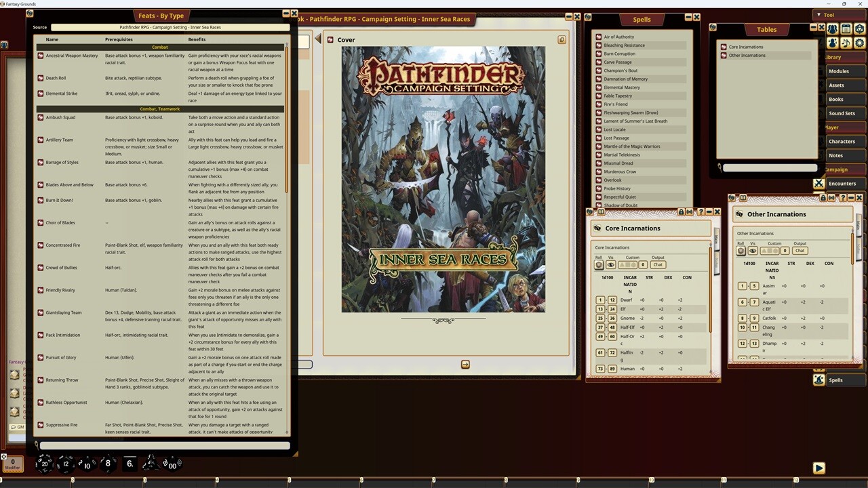Pick the d8 die
The image size is (868, 488).
107,464
